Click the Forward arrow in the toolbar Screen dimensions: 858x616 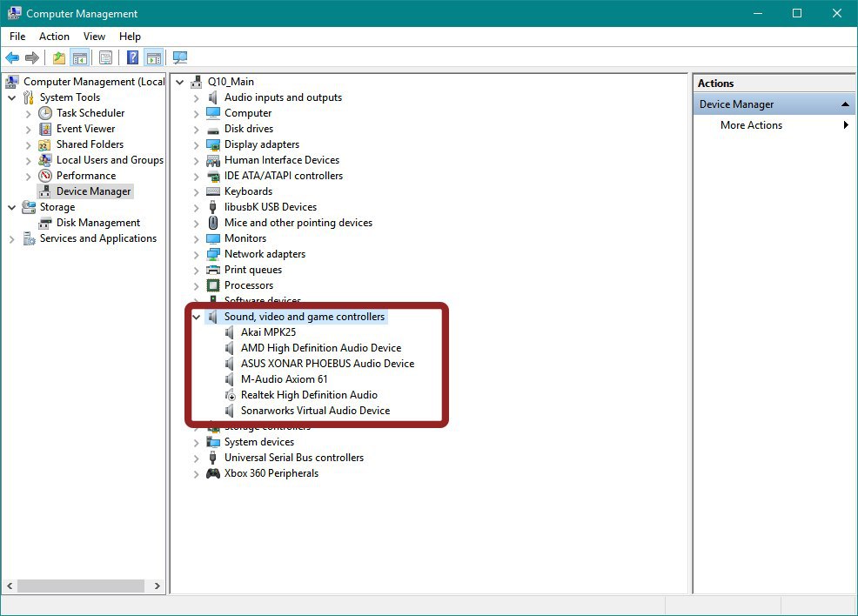[x=32, y=57]
